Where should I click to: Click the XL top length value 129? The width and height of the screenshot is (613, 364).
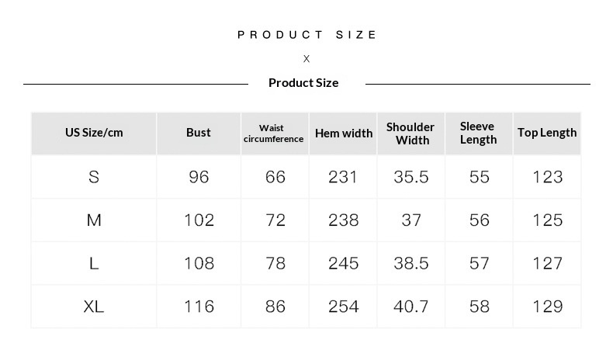click(547, 307)
